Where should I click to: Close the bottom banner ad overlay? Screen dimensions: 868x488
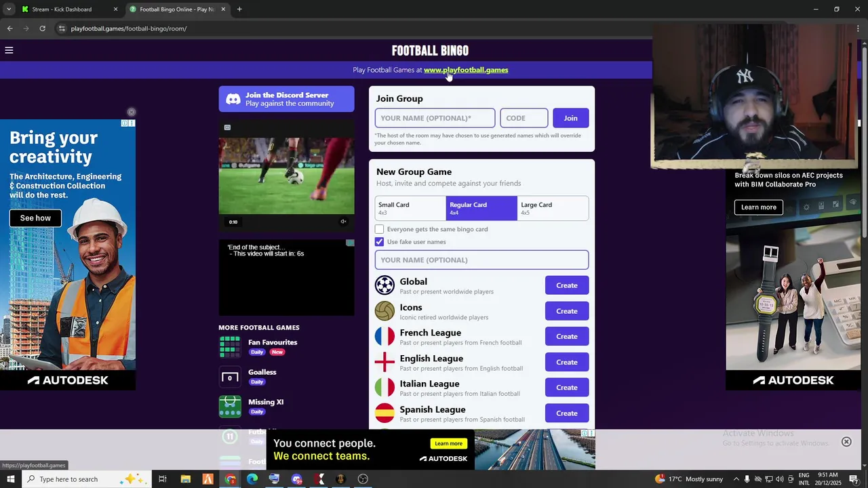(x=846, y=442)
